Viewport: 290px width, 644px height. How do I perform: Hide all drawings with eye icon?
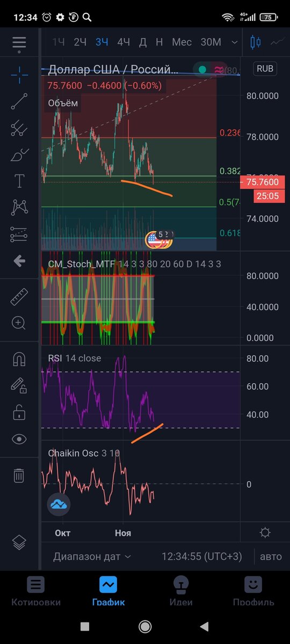point(19,439)
